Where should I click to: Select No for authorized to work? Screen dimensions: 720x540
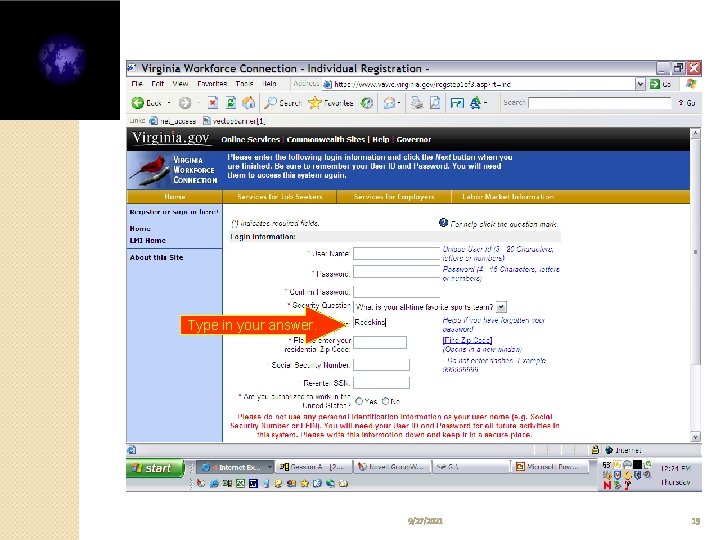(386, 401)
